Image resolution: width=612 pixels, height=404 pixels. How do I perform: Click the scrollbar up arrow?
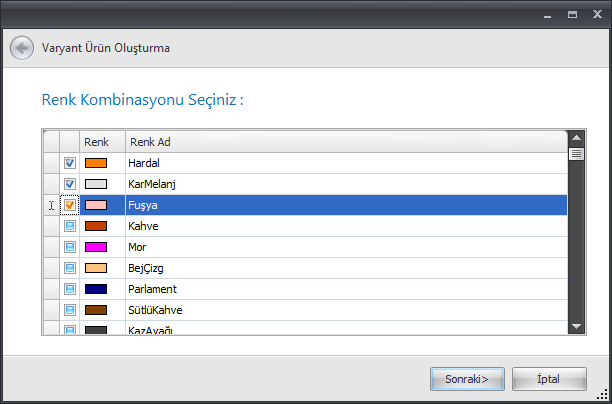pos(576,138)
